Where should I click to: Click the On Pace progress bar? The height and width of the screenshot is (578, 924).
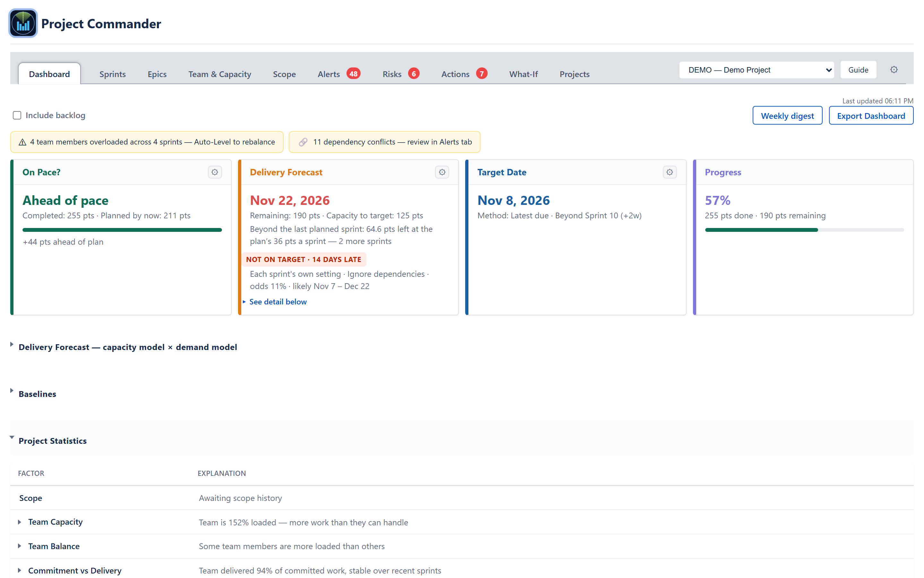point(122,230)
